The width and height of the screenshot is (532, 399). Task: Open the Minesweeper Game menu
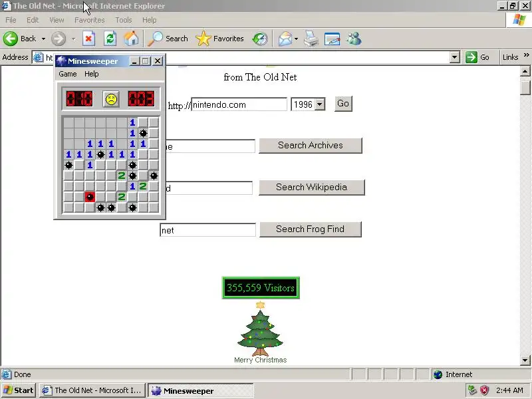(68, 74)
